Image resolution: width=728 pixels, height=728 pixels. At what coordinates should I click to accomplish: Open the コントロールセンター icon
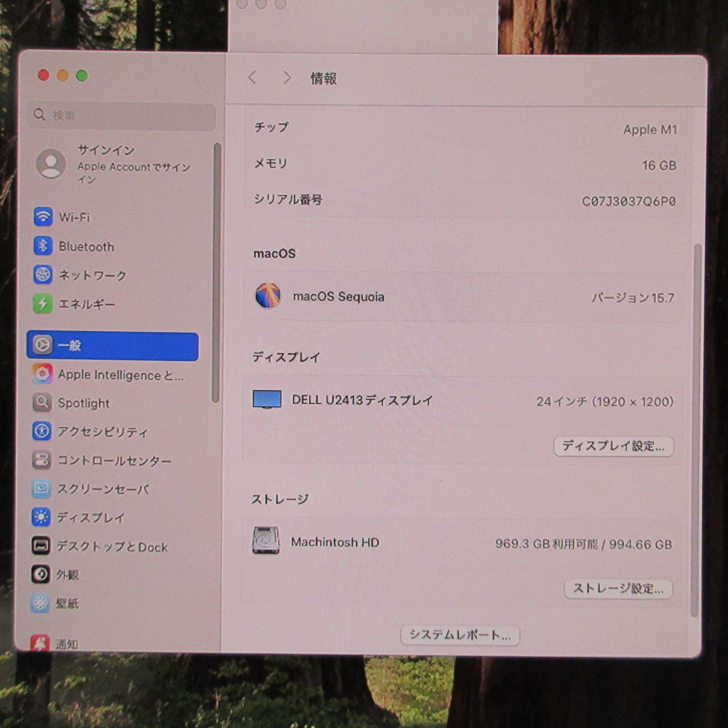click(42, 460)
